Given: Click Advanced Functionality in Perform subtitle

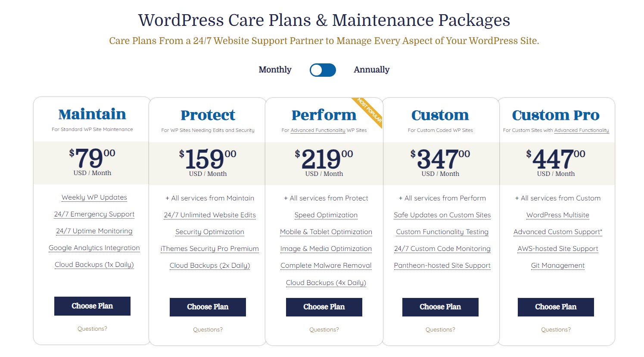Looking at the screenshot, I should pyautogui.click(x=318, y=130).
